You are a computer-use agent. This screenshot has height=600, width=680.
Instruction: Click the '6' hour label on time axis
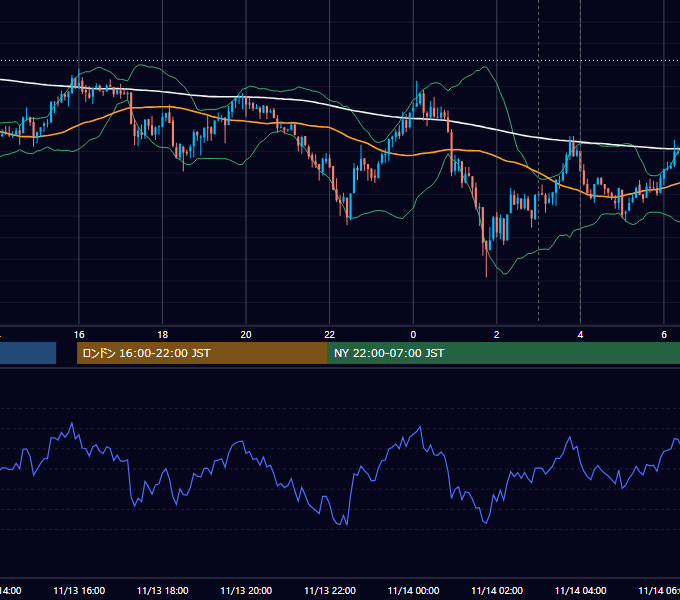coord(664,335)
